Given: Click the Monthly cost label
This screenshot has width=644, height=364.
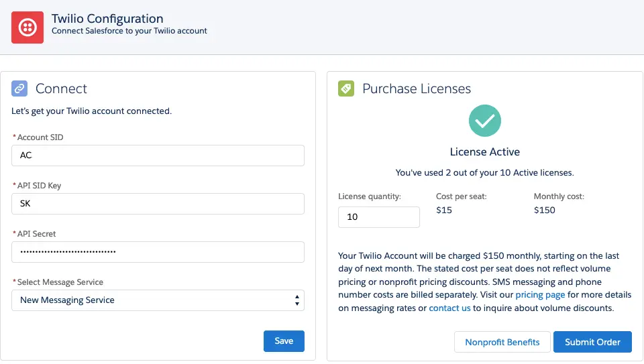Looking at the screenshot, I should click(559, 196).
